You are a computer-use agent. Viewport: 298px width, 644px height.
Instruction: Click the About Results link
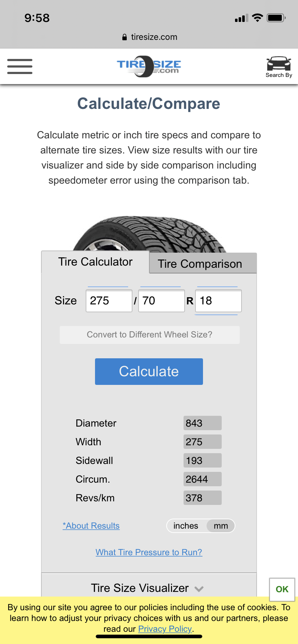[91, 526]
